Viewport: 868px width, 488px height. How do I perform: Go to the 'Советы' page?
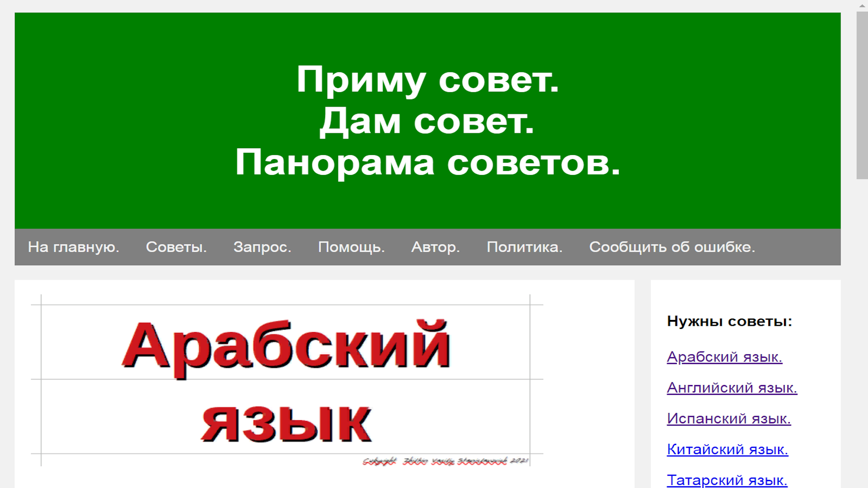tap(176, 247)
